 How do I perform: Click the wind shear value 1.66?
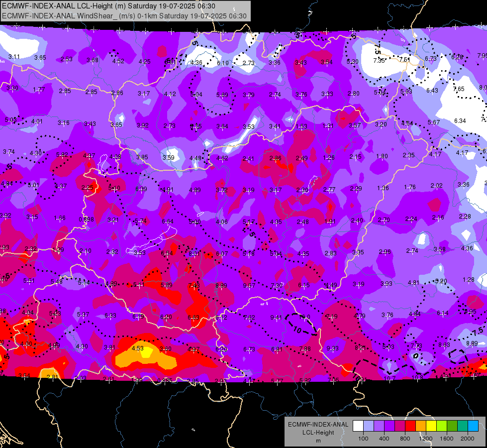[x=59, y=218]
